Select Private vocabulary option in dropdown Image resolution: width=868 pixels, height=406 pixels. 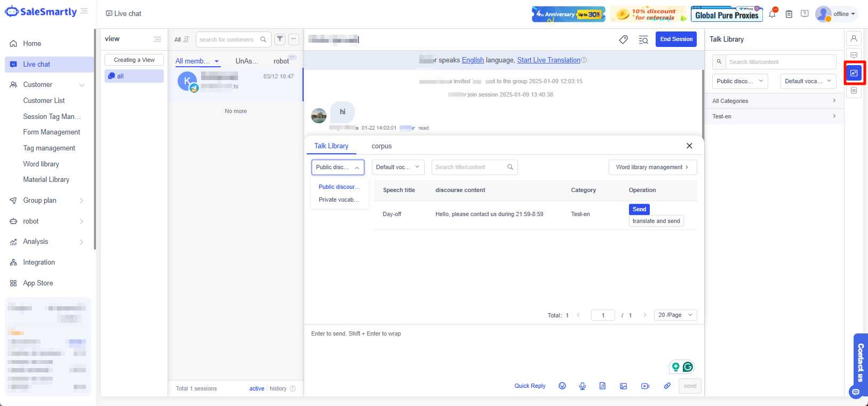point(339,200)
